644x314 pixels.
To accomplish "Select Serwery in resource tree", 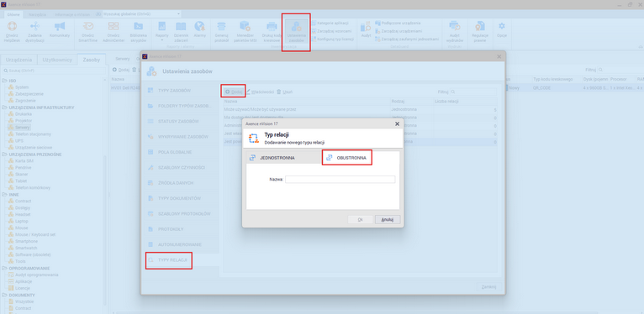I will point(23,128).
